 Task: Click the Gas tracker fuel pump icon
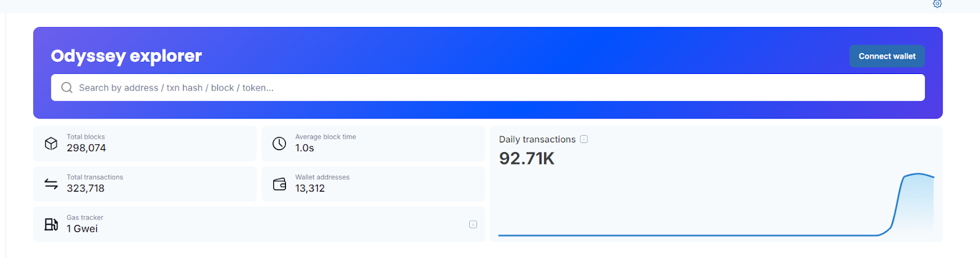coord(51,224)
